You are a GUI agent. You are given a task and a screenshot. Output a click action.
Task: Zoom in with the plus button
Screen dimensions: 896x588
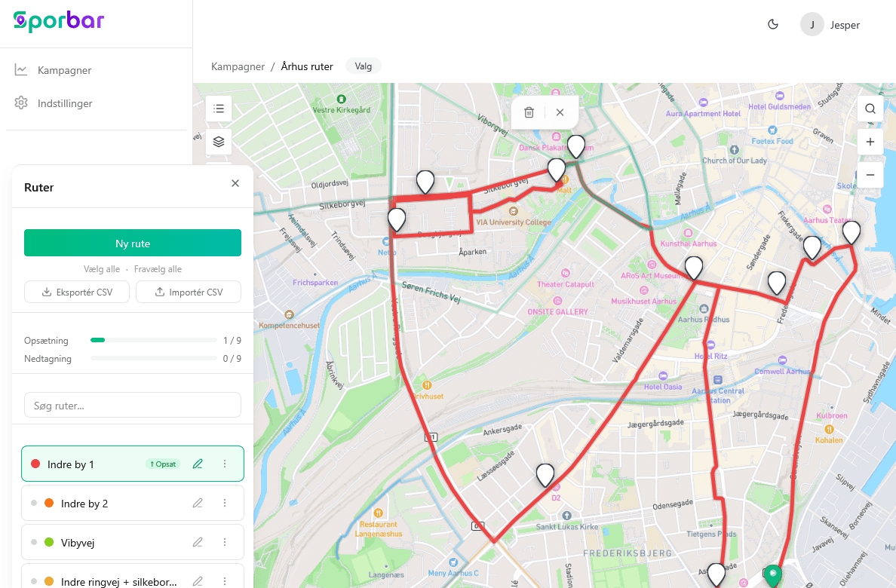pos(870,142)
